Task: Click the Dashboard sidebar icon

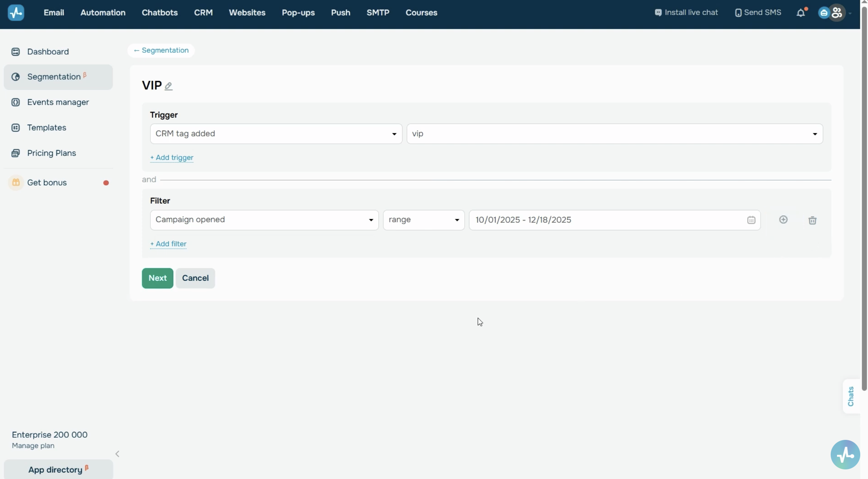Action: 16,52
